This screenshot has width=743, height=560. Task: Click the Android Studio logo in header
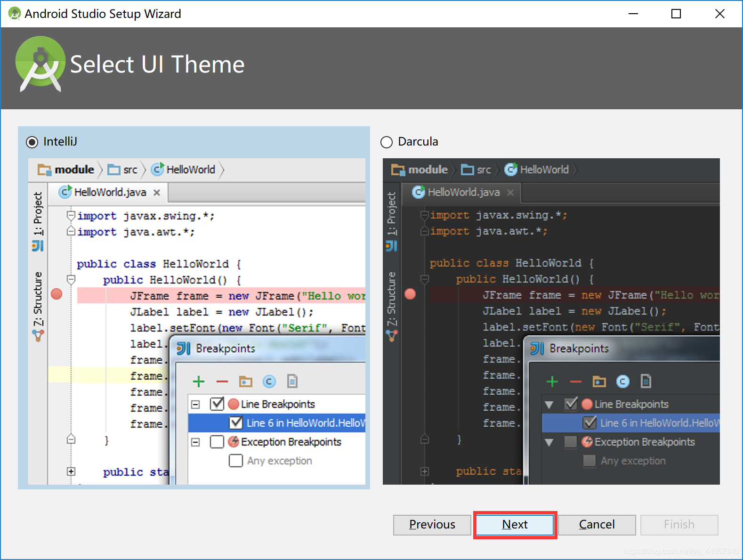[40, 64]
